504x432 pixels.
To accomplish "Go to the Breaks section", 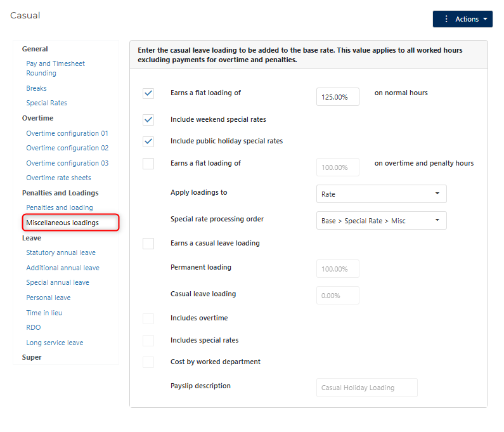I will pos(36,88).
